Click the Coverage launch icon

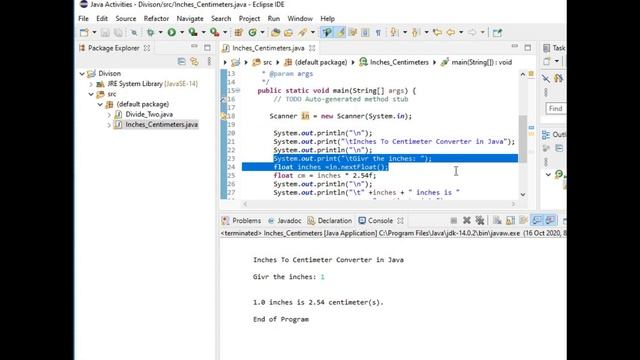pyautogui.click(x=193, y=33)
